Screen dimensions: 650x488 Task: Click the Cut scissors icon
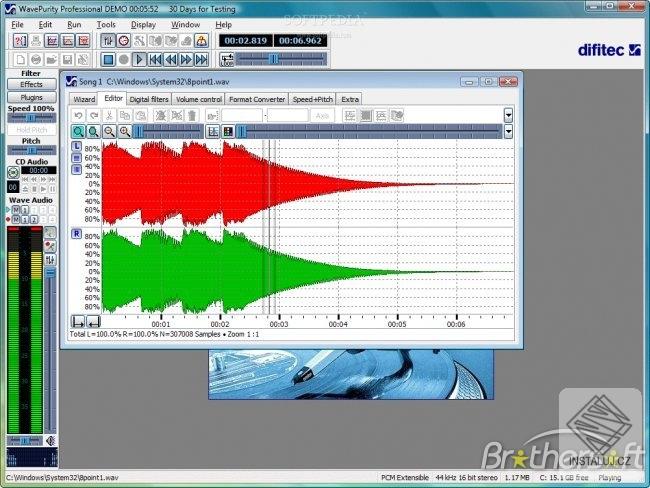tap(109, 116)
